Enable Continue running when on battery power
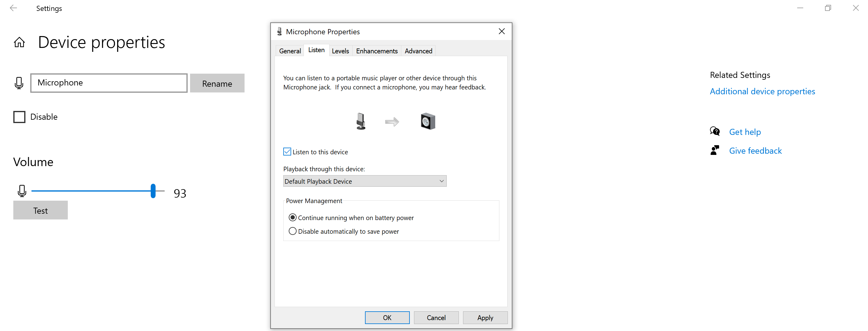The height and width of the screenshot is (331, 868). coord(292,217)
